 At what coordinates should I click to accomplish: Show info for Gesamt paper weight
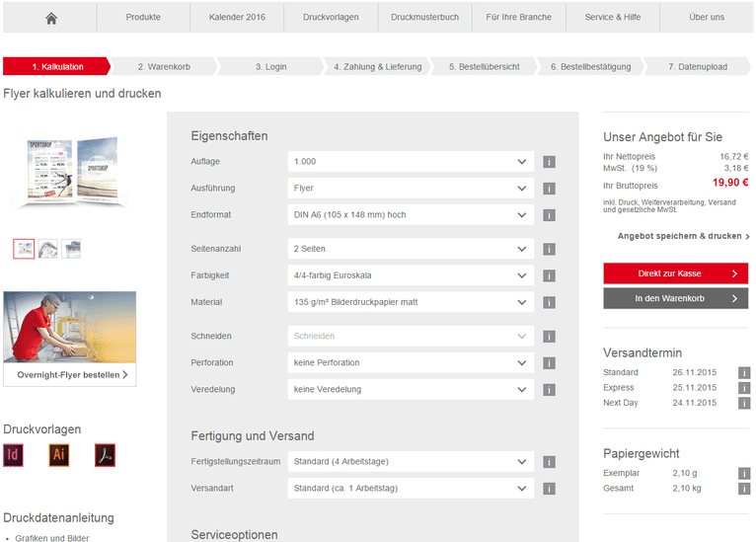(744, 489)
